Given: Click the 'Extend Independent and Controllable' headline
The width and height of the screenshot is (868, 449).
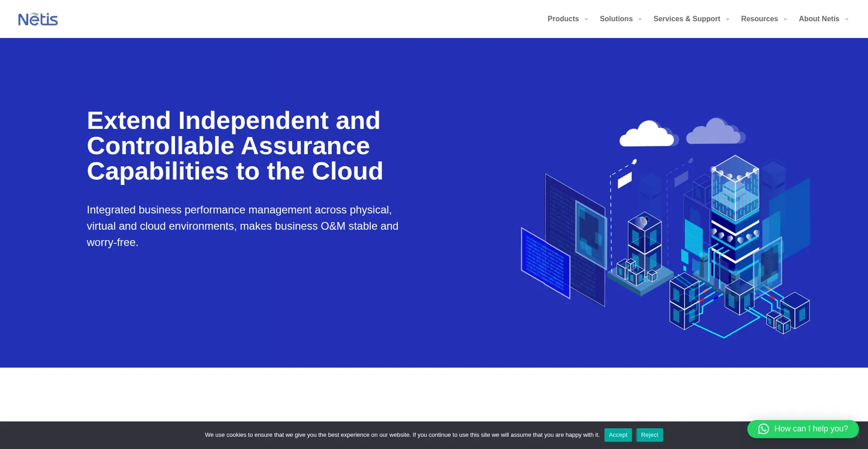Looking at the screenshot, I should (x=235, y=146).
